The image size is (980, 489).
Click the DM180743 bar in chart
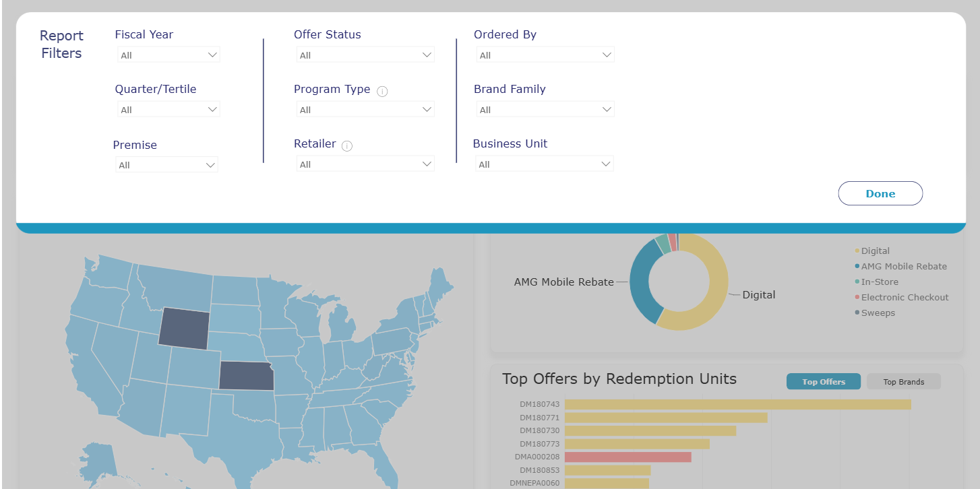coord(738,405)
